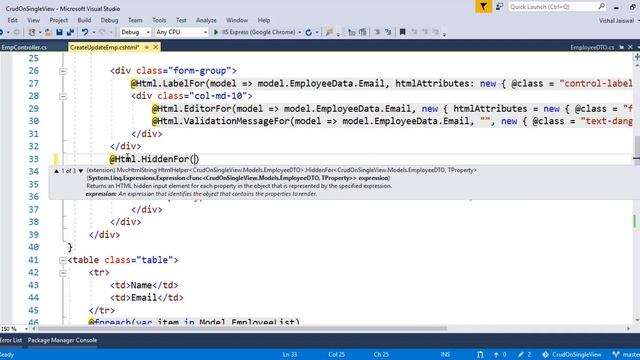
Task: Click the Comment out lines toolbar icon
Action: click(377, 32)
